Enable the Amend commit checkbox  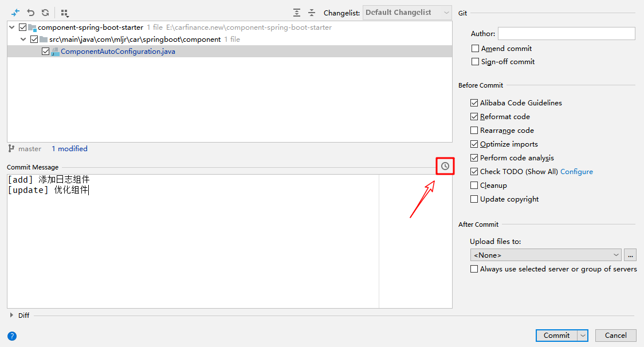pos(475,49)
